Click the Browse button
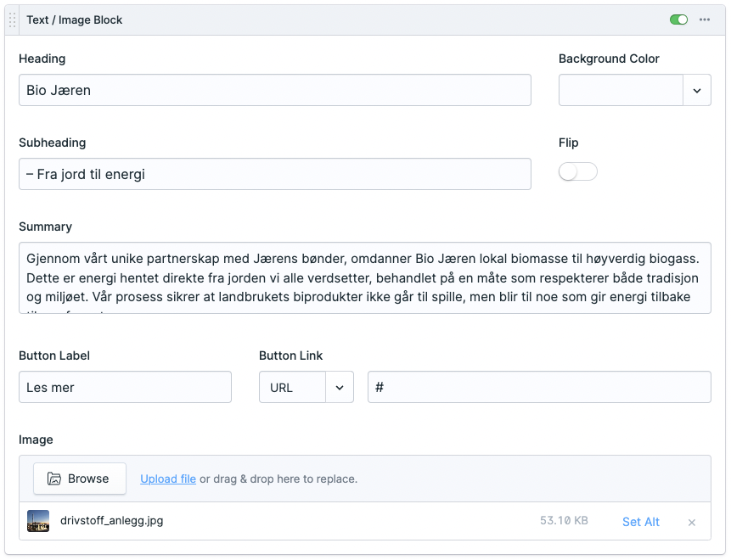Viewport: 731px width, 560px height. click(80, 479)
